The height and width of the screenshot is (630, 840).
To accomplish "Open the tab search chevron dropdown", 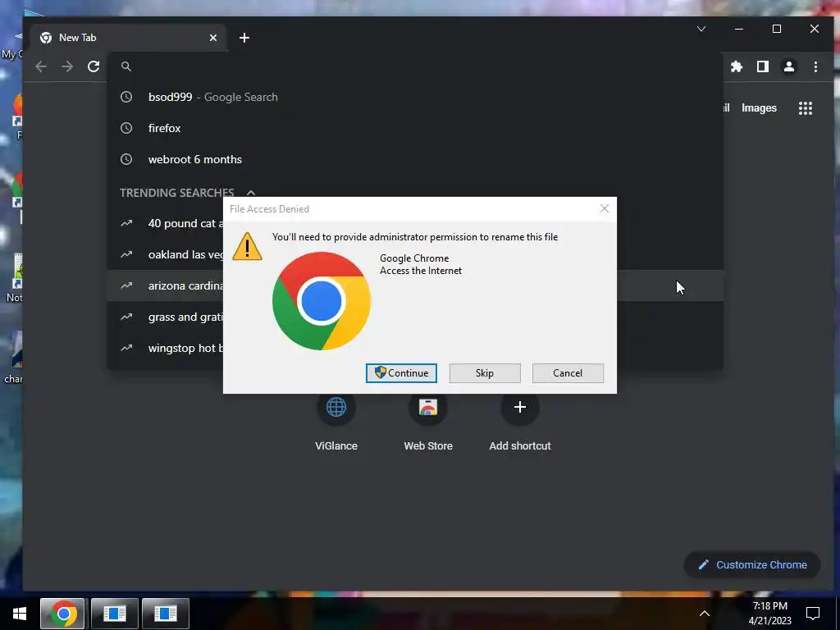I will pos(701,29).
